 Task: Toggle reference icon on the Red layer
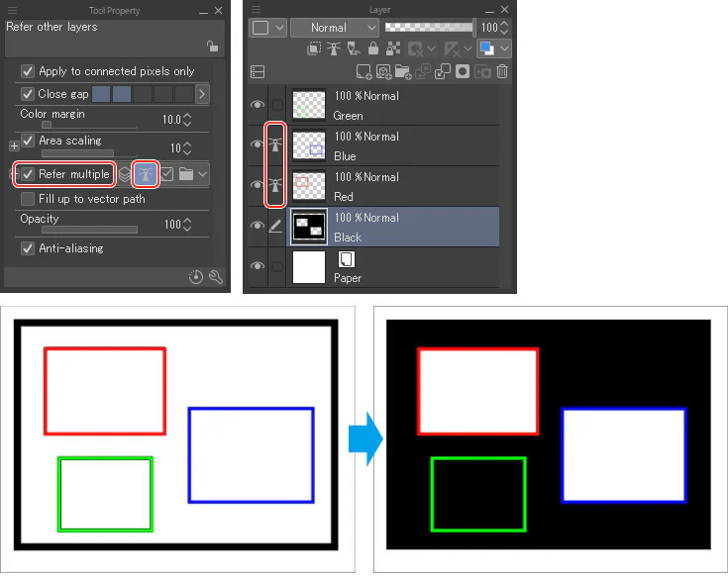pyautogui.click(x=275, y=185)
